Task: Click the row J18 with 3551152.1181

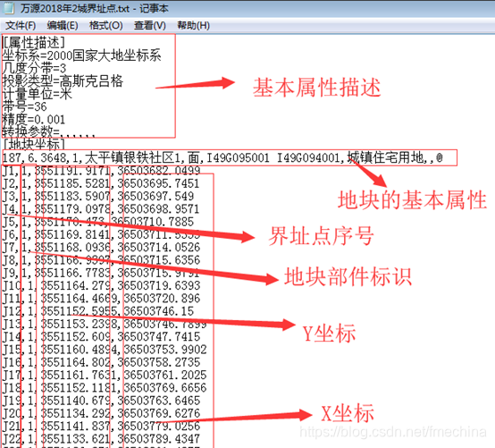Action: 105,388
